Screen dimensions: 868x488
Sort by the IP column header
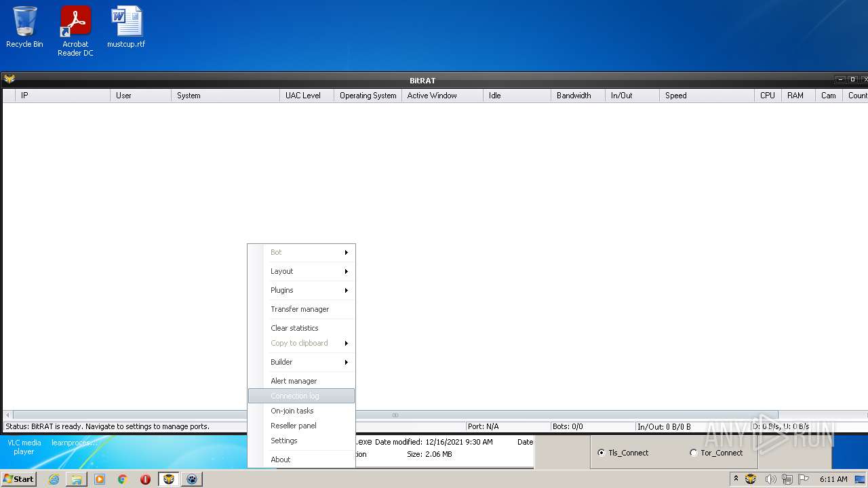pos(62,96)
